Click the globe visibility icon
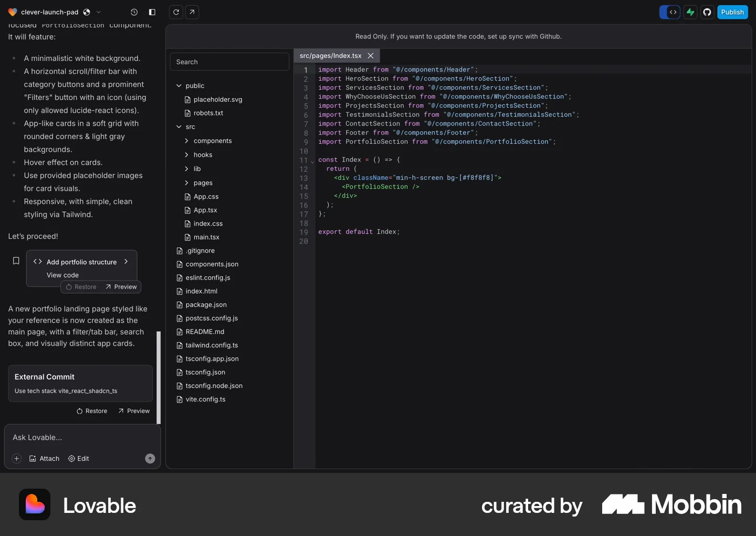Image resolution: width=756 pixels, height=536 pixels. [x=87, y=12]
